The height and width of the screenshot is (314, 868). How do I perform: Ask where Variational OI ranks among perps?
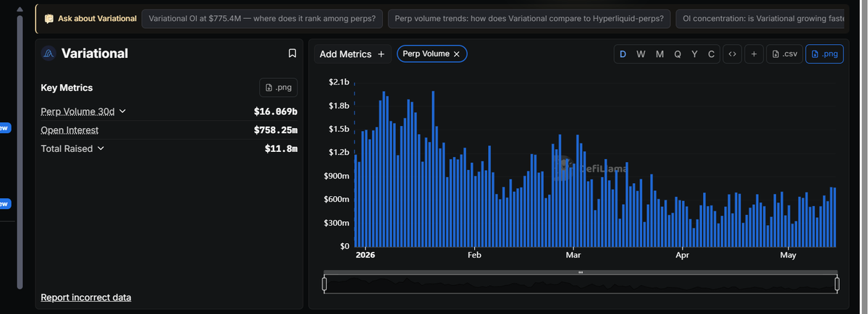pyautogui.click(x=262, y=18)
